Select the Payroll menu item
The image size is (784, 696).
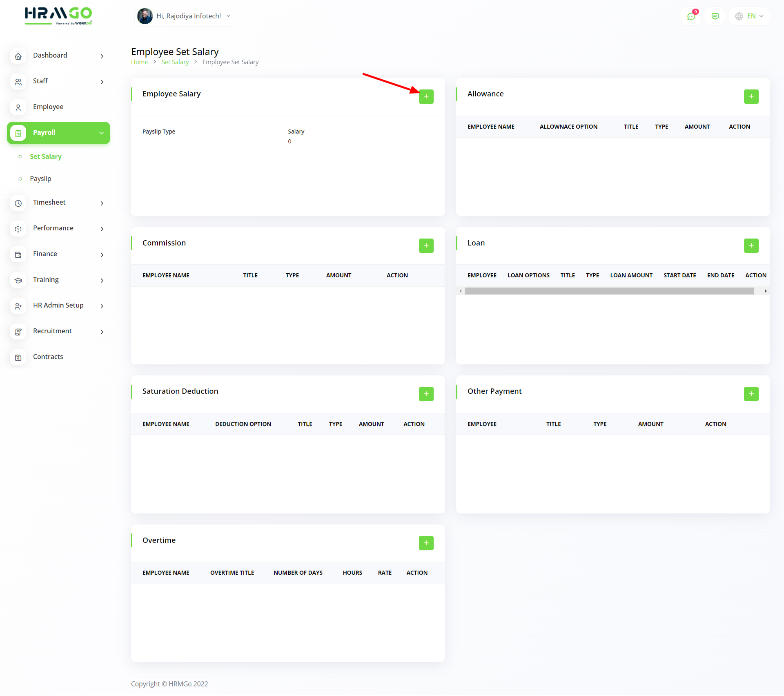click(58, 133)
